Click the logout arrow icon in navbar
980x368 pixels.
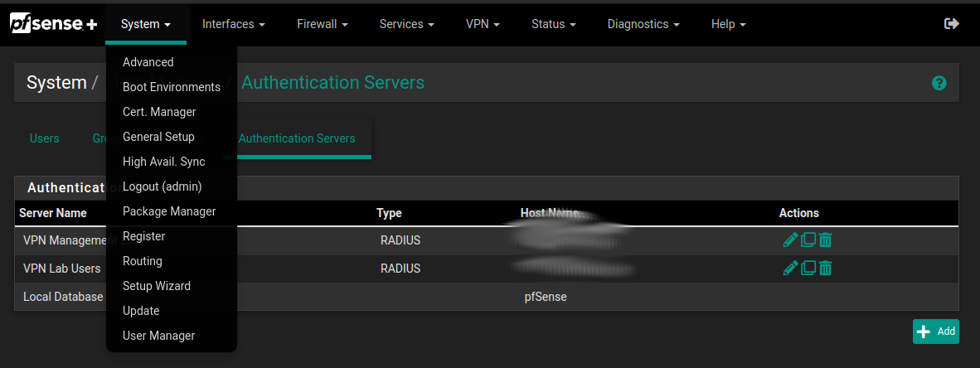[951, 24]
